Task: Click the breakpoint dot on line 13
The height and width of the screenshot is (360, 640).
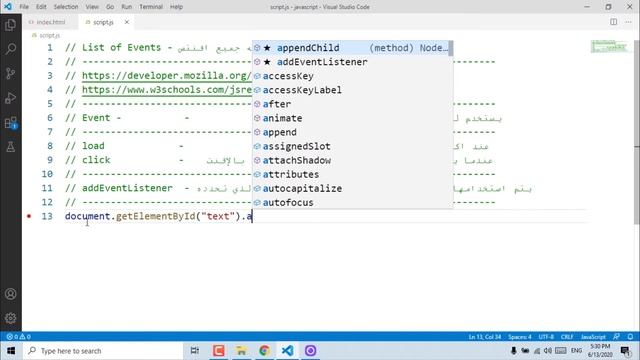Action: (29, 216)
